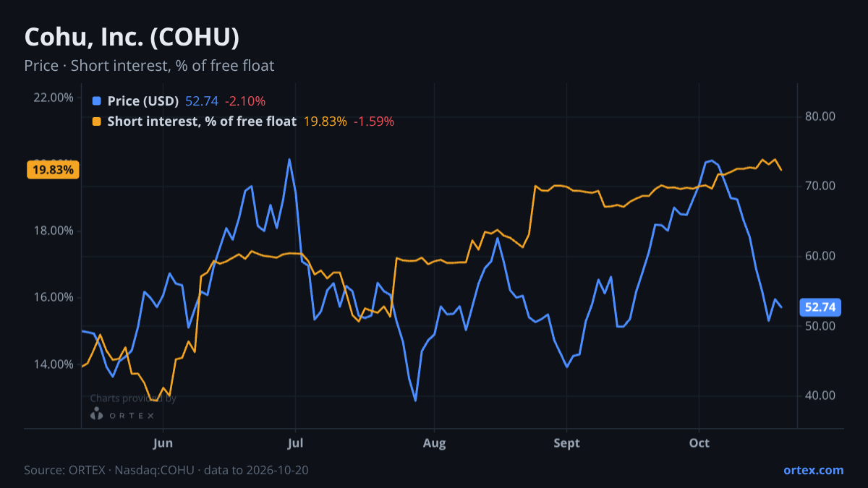
Task: Open the ortex.com link
Action: pos(813,470)
